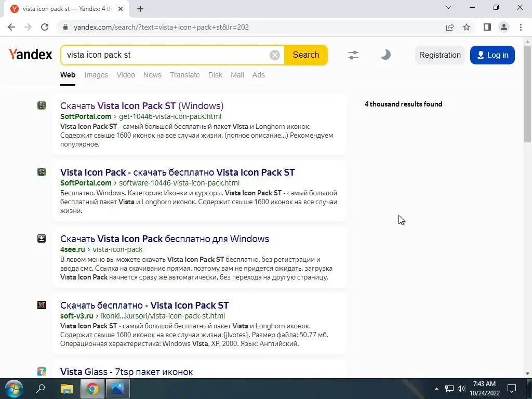Open result Скачать Vista Icon Pack бесплатно для Windows
532x399 pixels.
point(165,239)
